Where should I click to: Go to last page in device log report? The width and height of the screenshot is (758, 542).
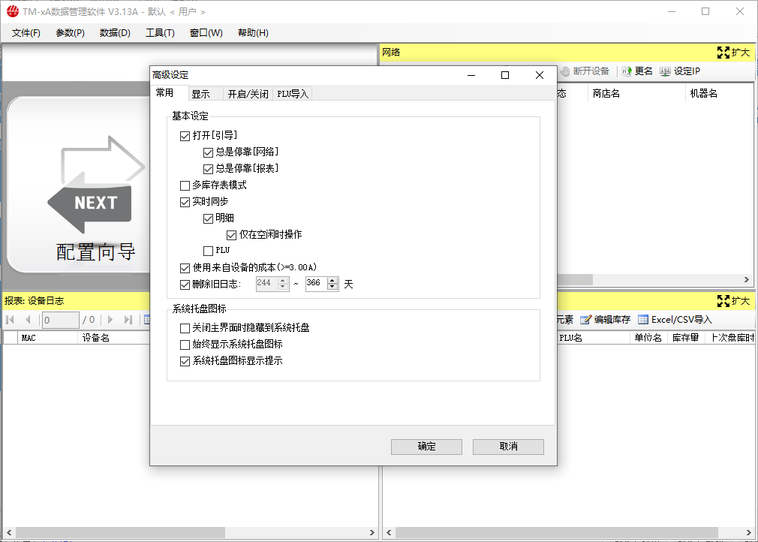pyautogui.click(x=128, y=320)
